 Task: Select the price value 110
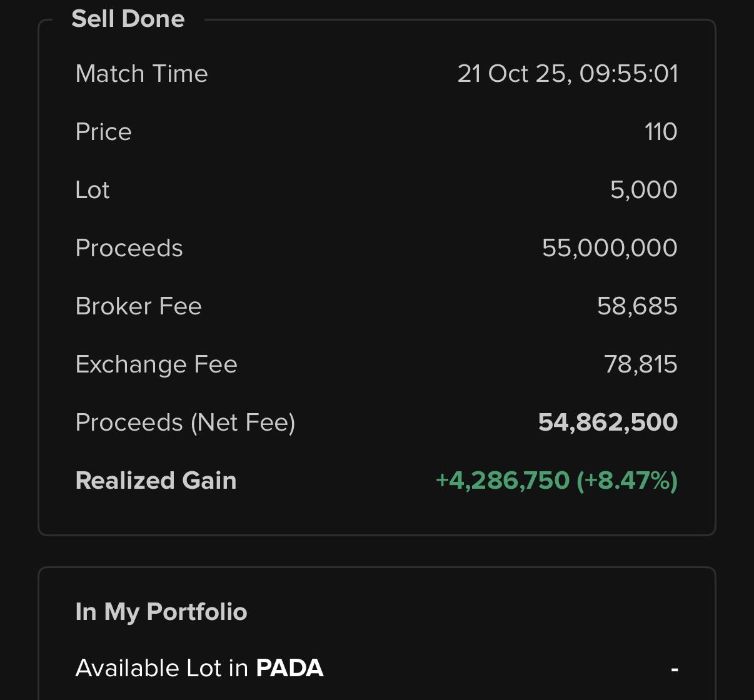pos(661,132)
